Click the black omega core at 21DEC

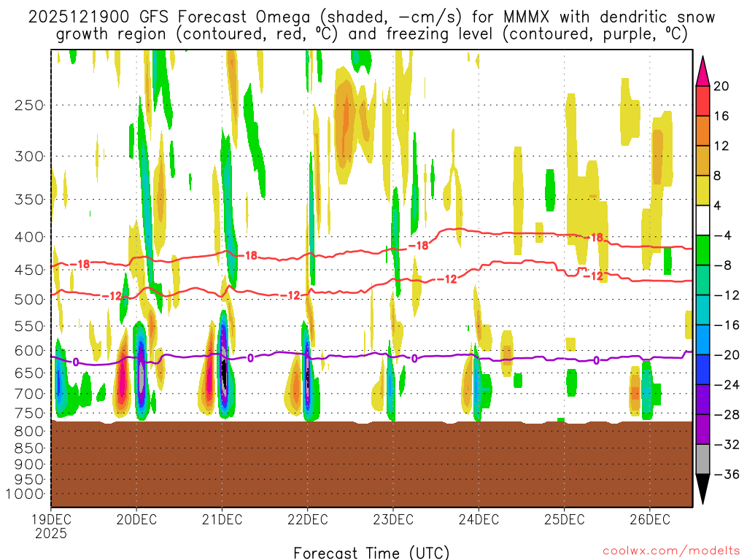tap(225, 376)
